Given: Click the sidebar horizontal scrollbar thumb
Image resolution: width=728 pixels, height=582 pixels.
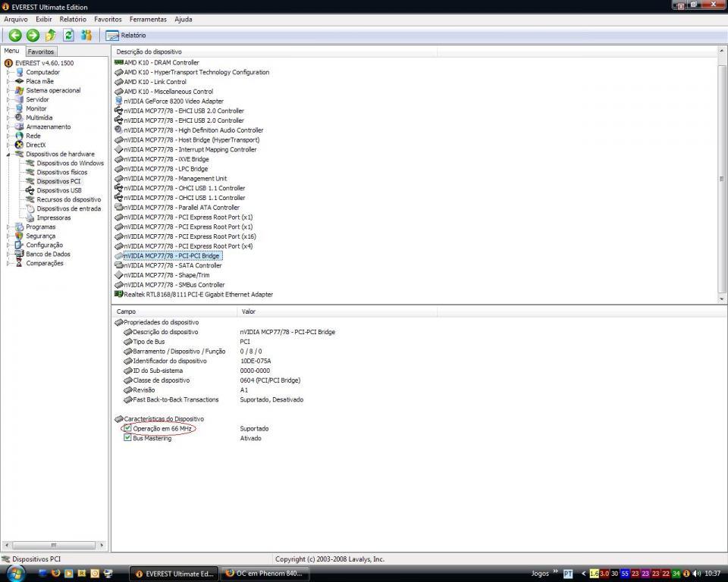Looking at the screenshot, I should (54, 545).
